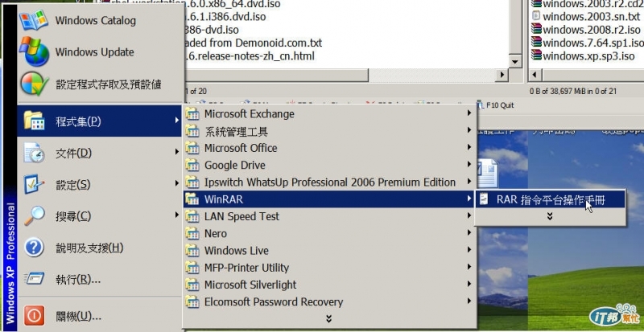Click Nero folder icon

point(192,233)
